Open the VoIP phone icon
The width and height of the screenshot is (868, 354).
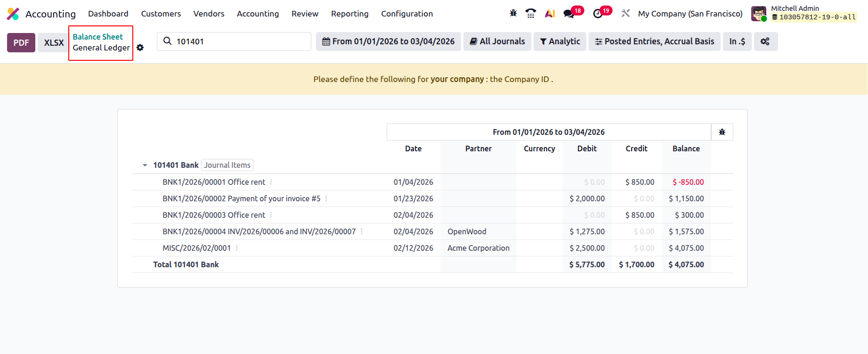[x=531, y=13]
